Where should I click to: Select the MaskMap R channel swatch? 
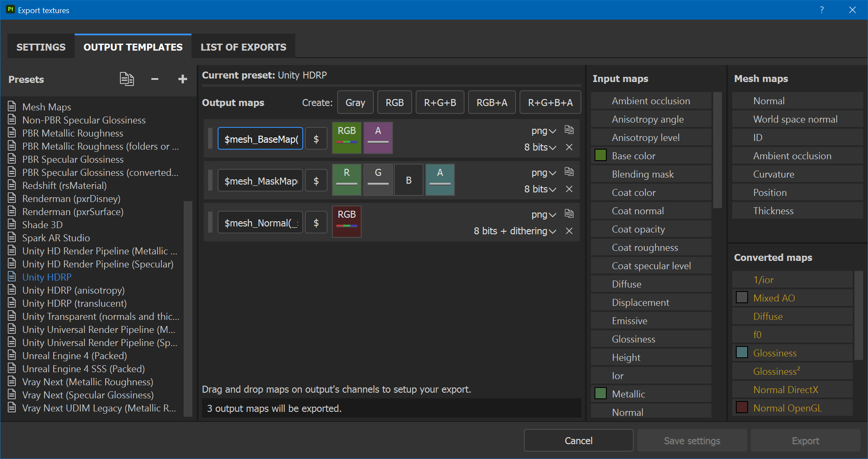click(x=347, y=180)
